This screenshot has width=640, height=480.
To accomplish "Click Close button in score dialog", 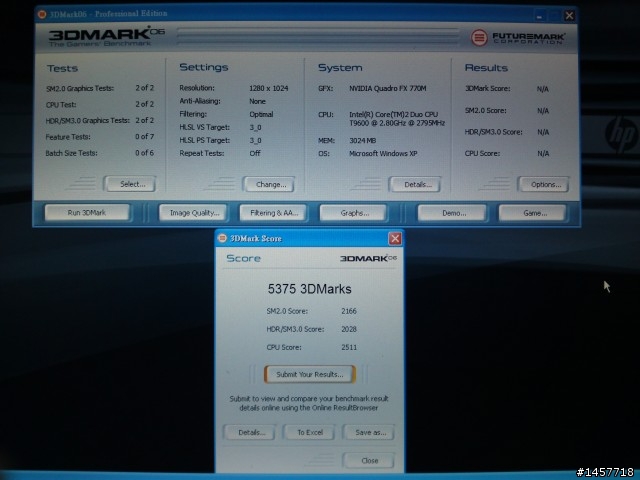I will [369, 460].
